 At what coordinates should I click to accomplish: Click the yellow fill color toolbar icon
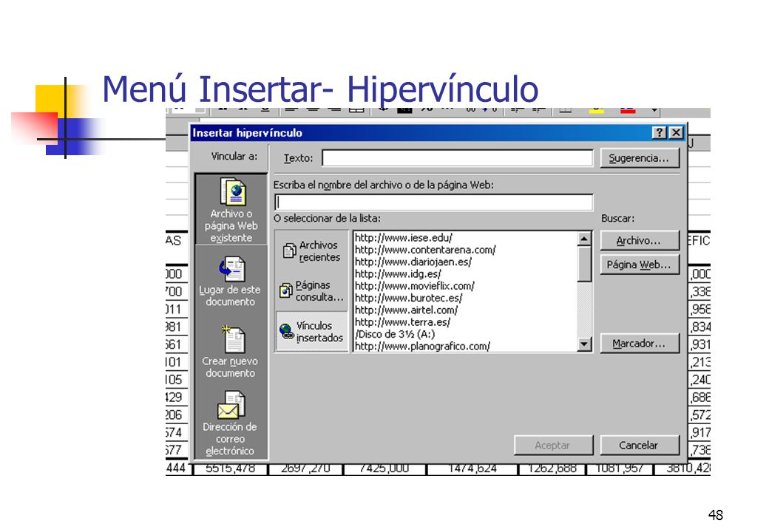(597, 110)
